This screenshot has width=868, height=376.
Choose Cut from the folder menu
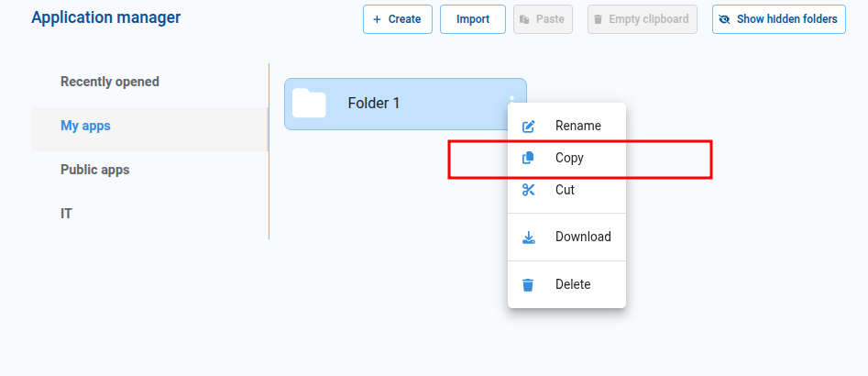[x=565, y=190]
